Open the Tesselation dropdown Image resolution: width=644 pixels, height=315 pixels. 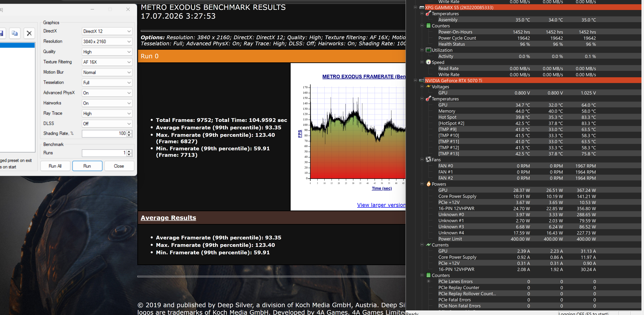coord(107,83)
